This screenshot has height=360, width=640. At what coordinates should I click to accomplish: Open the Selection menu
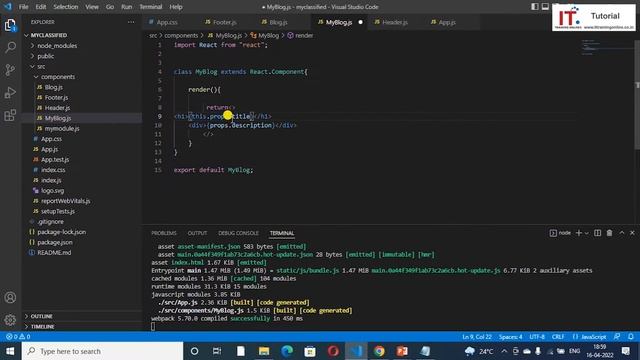click(65, 7)
